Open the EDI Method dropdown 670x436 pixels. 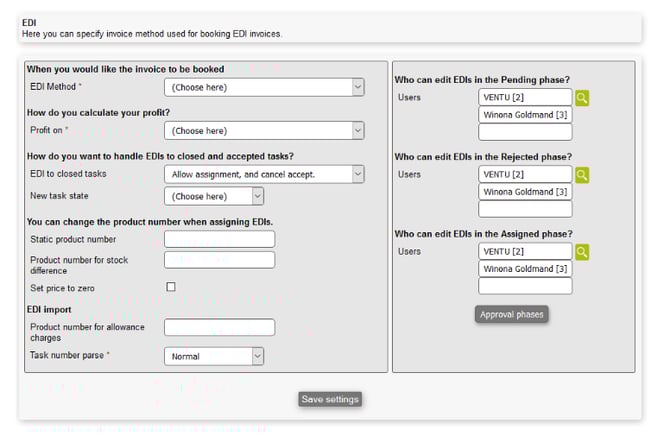(264, 88)
